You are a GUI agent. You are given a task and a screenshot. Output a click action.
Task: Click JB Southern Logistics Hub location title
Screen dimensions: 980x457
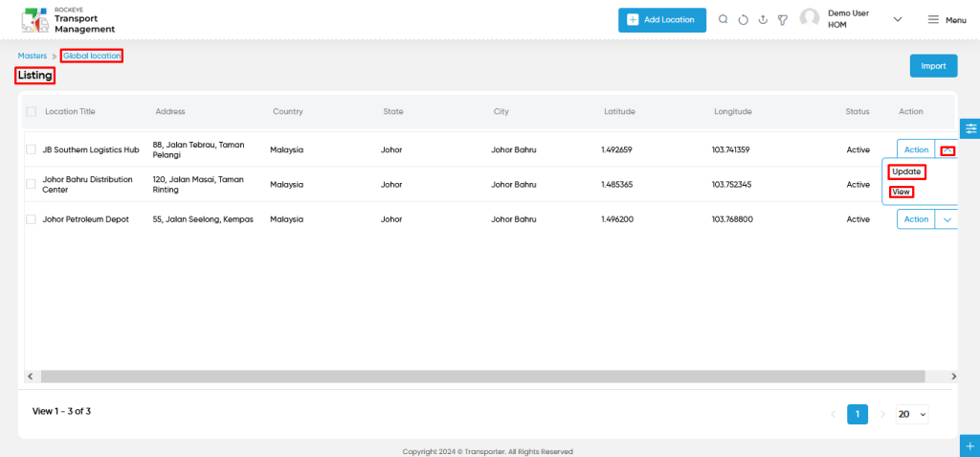click(91, 149)
